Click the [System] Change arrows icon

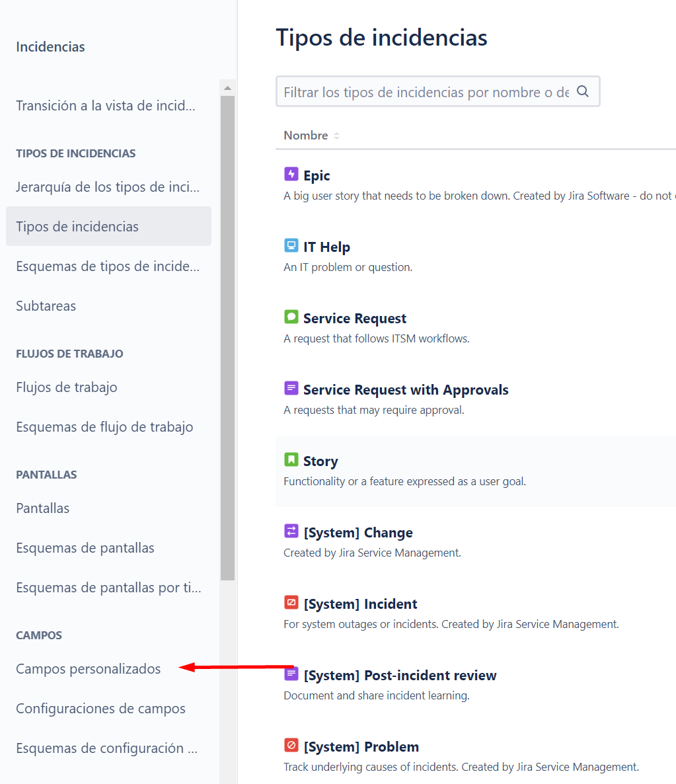[x=291, y=531]
